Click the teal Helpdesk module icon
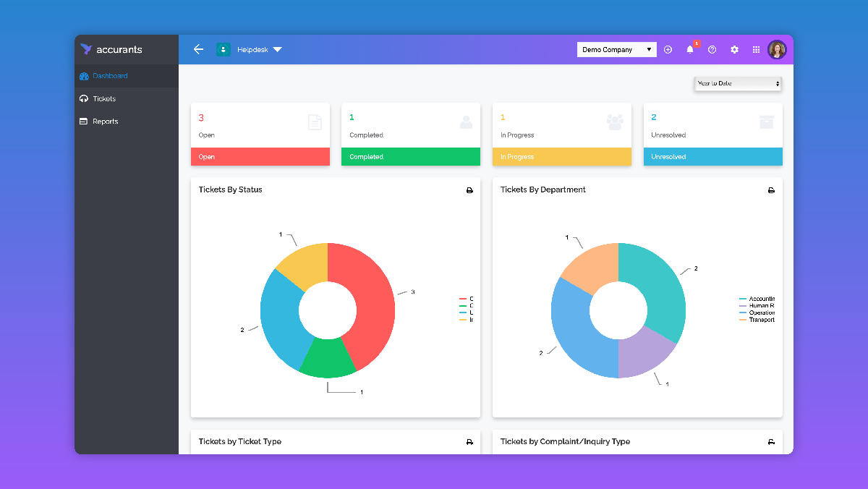This screenshot has width=868, height=489. pos(224,49)
